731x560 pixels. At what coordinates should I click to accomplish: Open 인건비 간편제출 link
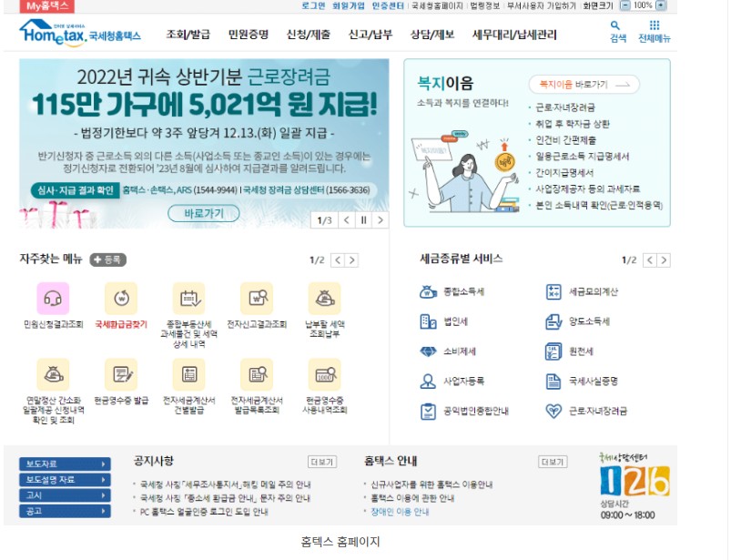pyautogui.click(x=565, y=140)
